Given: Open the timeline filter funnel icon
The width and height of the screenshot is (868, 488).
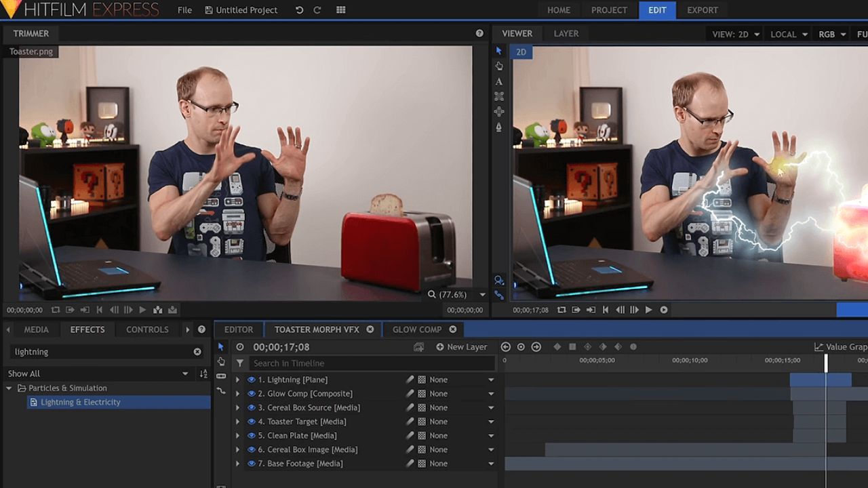Looking at the screenshot, I should coord(240,363).
